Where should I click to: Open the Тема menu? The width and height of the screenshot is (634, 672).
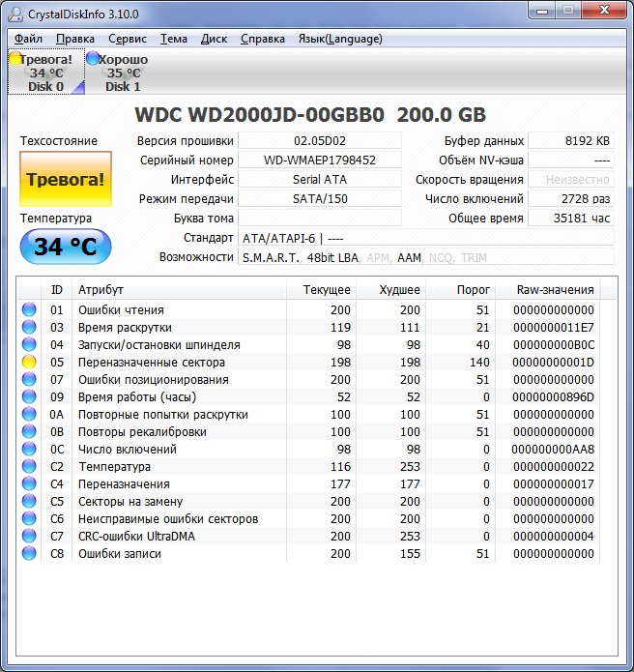(x=174, y=39)
